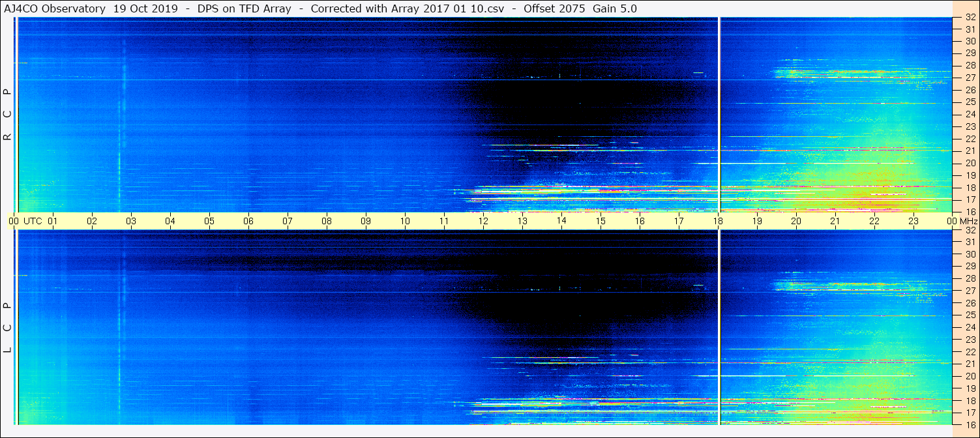This screenshot has height=438, width=980.
Task: Select the 27 MHz label in the RCP scale
Action: [x=970, y=78]
